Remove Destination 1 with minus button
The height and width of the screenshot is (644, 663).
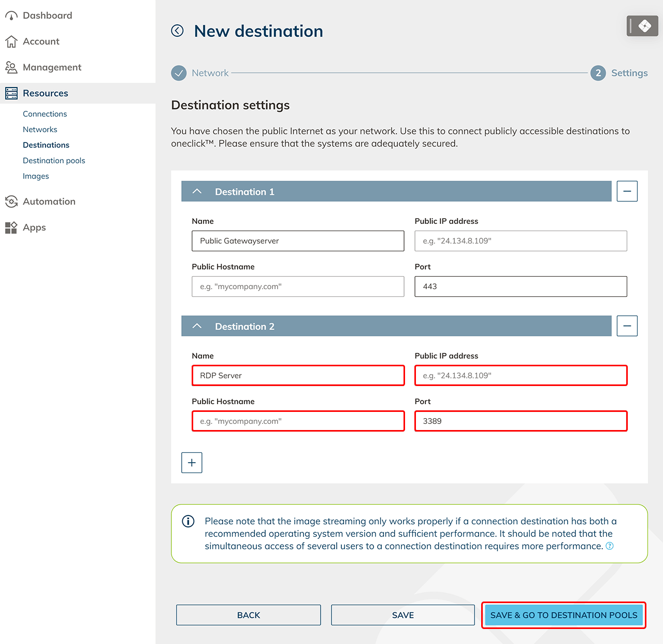(x=627, y=191)
